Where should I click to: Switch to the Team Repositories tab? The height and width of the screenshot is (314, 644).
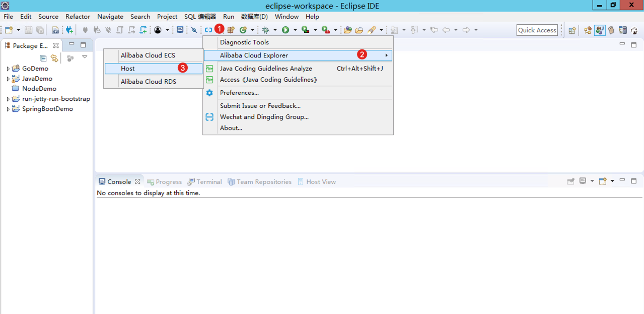[259, 182]
